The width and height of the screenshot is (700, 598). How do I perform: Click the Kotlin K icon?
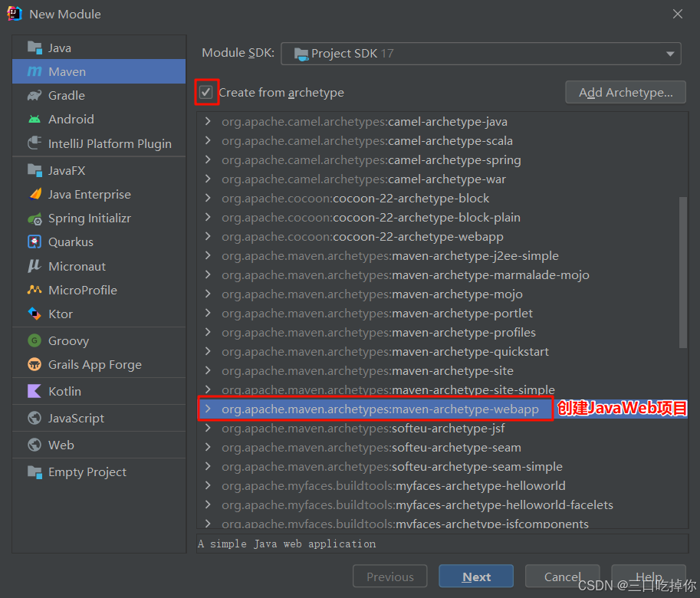point(35,391)
